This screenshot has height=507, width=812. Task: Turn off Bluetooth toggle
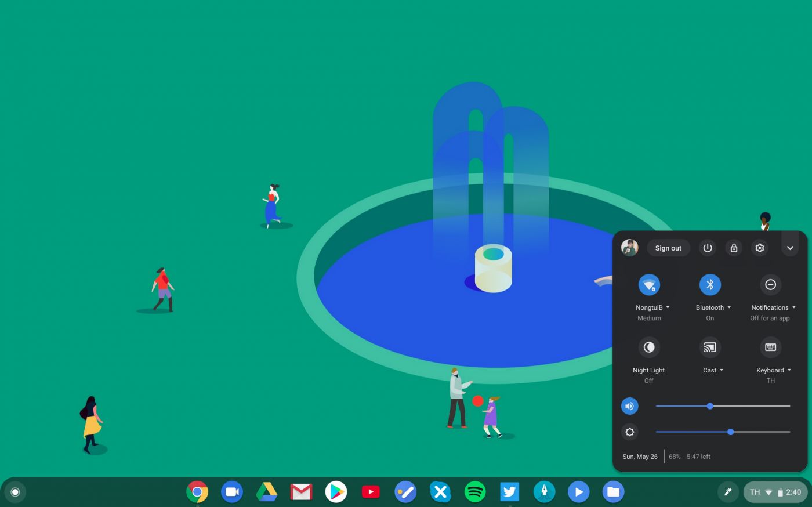click(x=710, y=285)
